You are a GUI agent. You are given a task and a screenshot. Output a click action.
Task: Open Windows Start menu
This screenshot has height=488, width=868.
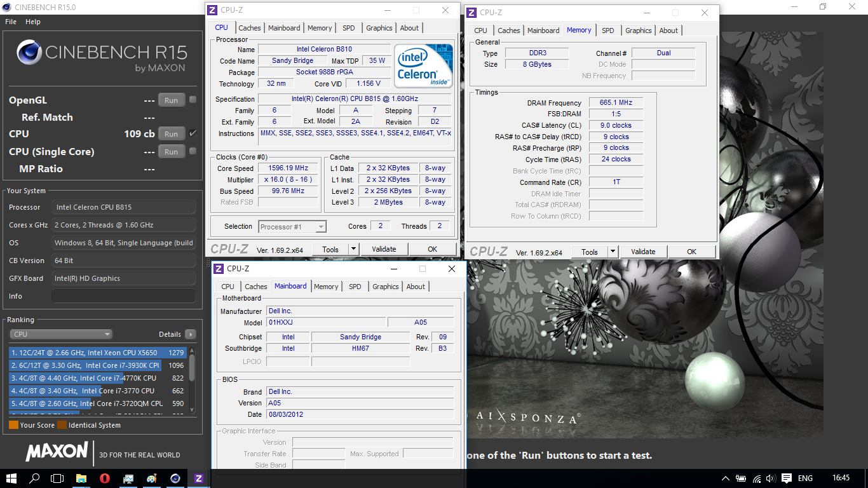point(11,478)
